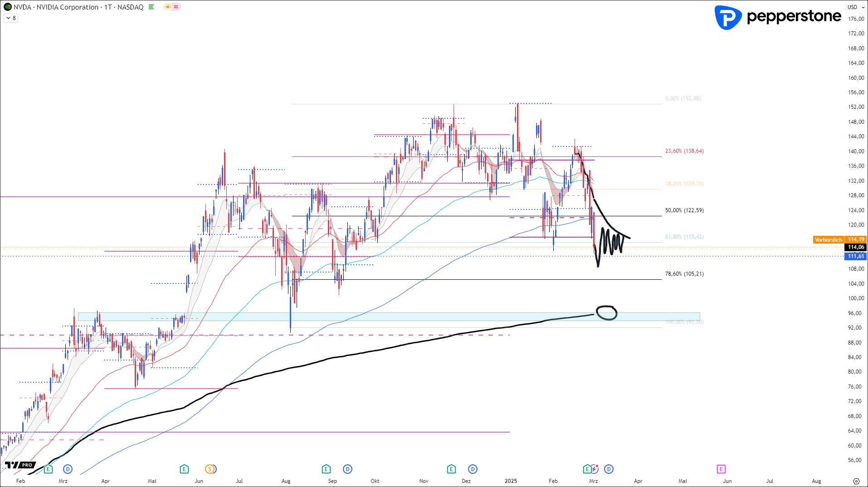Open the pink future earnings E marker
The height and width of the screenshot is (487, 868).
[x=721, y=469]
